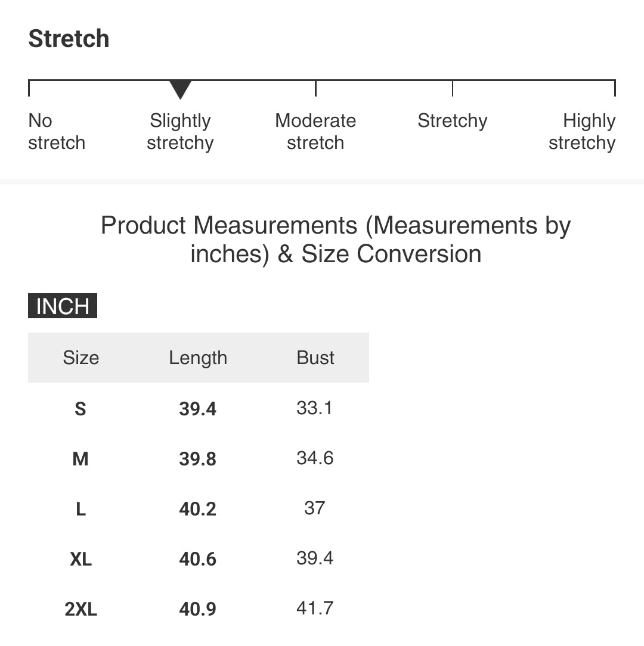Image resolution: width=644 pixels, height=646 pixels.
Task: Click the Size column header
Action: (x=81, y=358)
